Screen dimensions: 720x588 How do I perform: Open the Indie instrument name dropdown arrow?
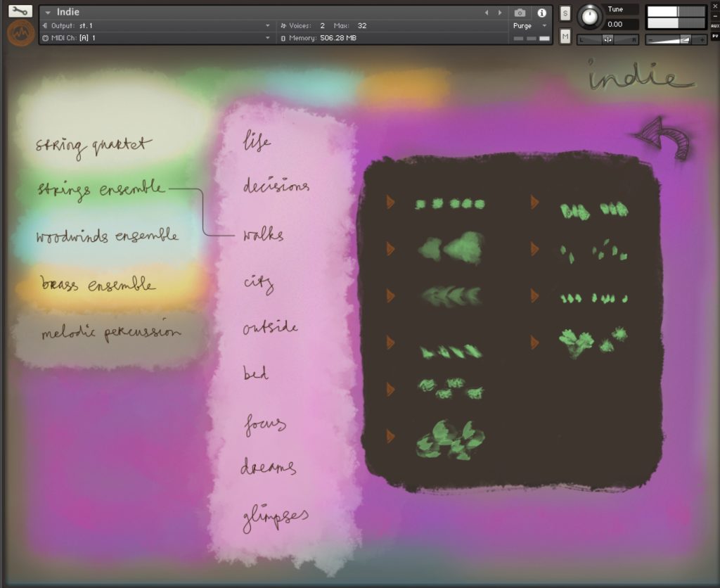tap(48, 13)
